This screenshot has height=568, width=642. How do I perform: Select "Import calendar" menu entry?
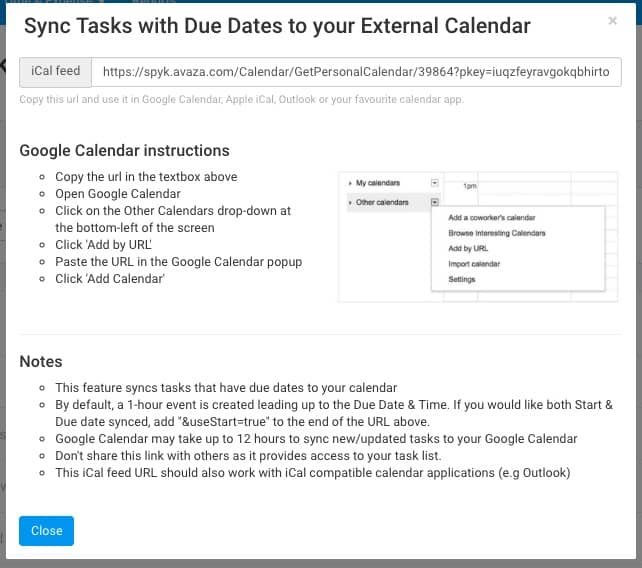[474, 264]
